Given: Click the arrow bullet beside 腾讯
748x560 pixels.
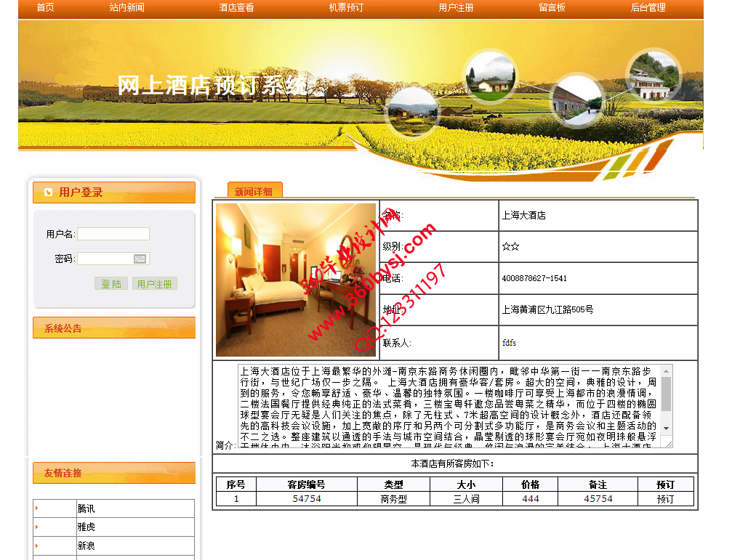Looking at the screenshot, I should pos(36,508).
